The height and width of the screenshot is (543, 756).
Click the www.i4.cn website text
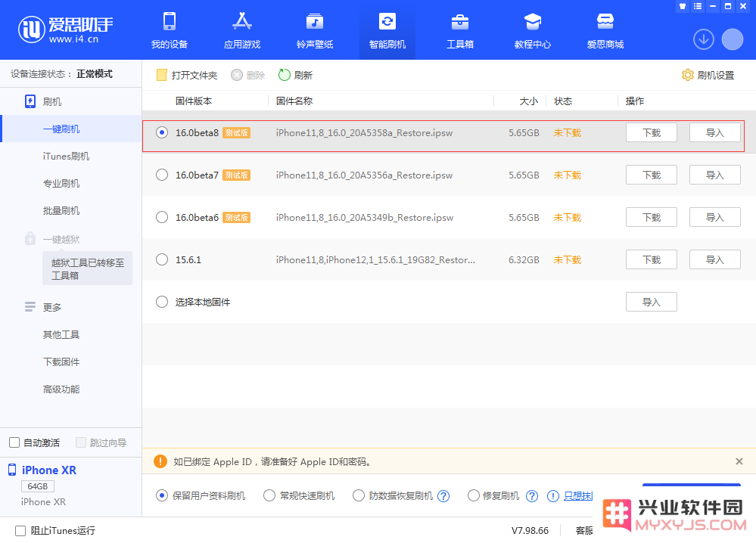pyautogui.click(x=73, y=39)
